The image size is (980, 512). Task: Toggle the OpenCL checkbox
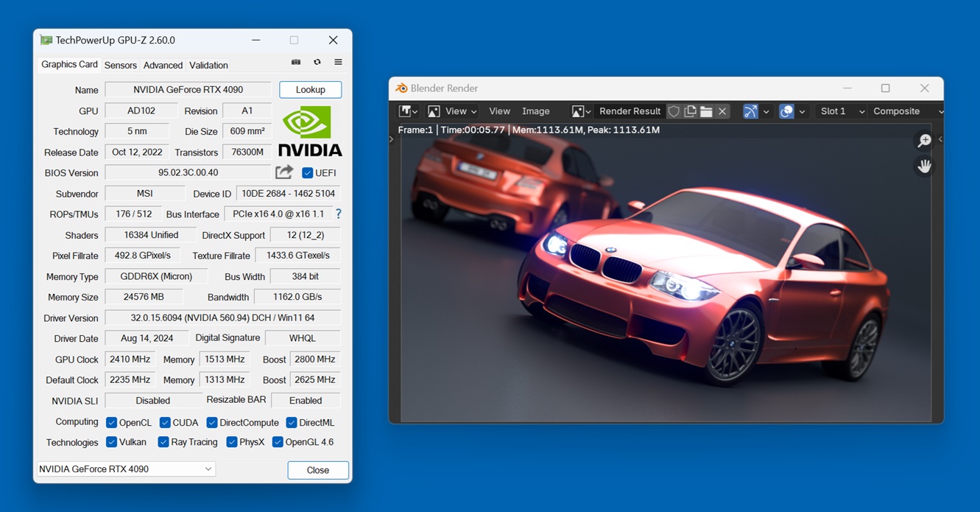[111, 423]
